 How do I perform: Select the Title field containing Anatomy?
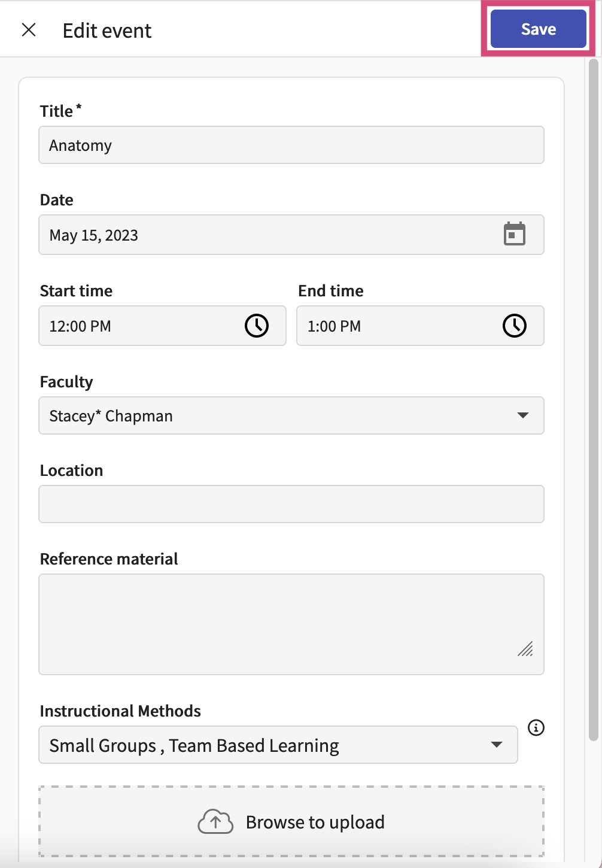click(x=291, y=145)
